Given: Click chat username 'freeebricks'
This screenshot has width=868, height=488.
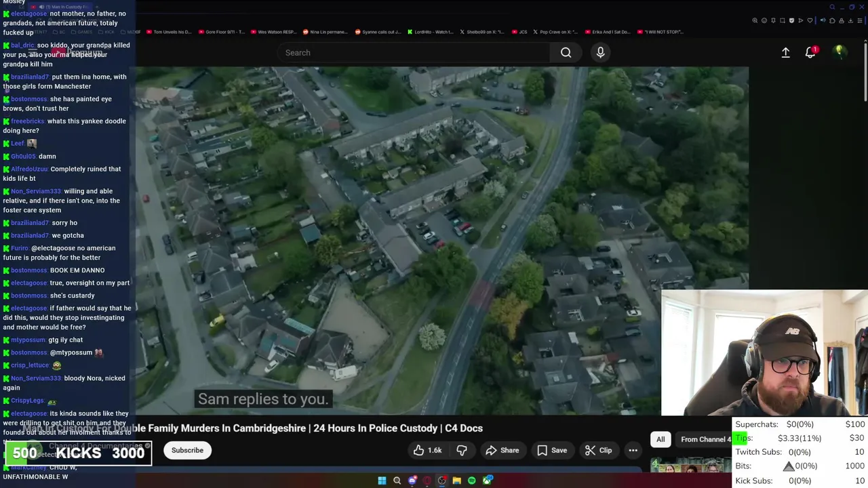Looking at the screenshot, I should (28, 121).
